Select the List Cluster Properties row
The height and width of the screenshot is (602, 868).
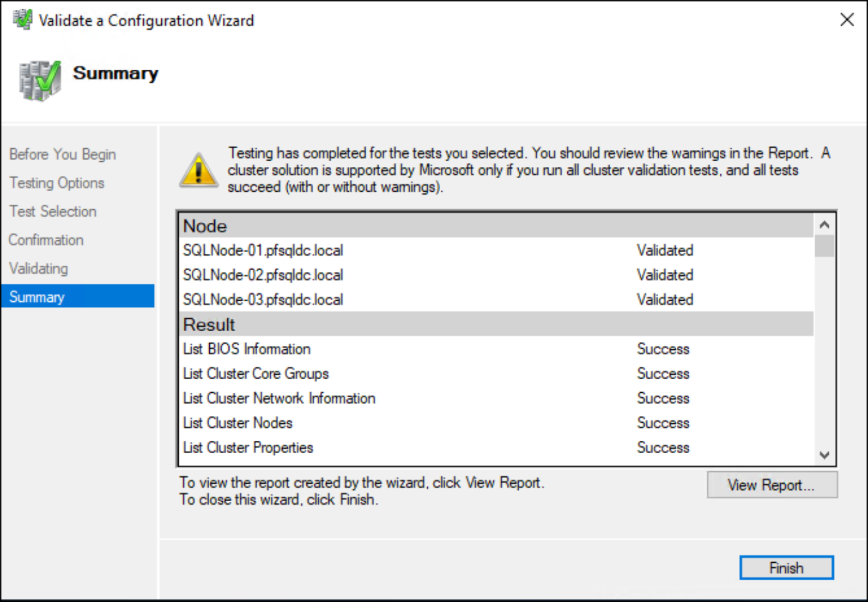click(496, 448)
